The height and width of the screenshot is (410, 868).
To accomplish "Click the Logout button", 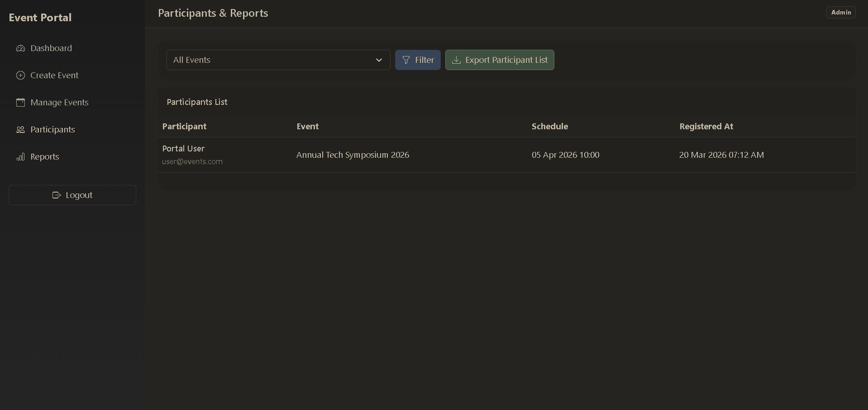I will [72, 195].
